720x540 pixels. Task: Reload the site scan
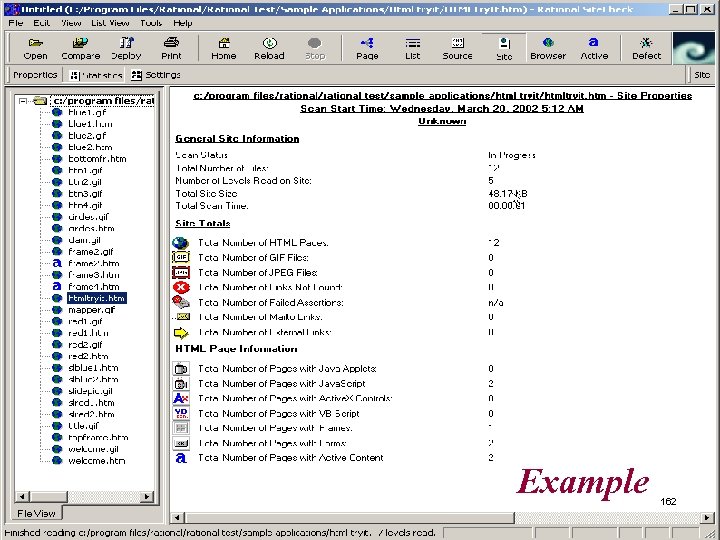click(269, 49)
